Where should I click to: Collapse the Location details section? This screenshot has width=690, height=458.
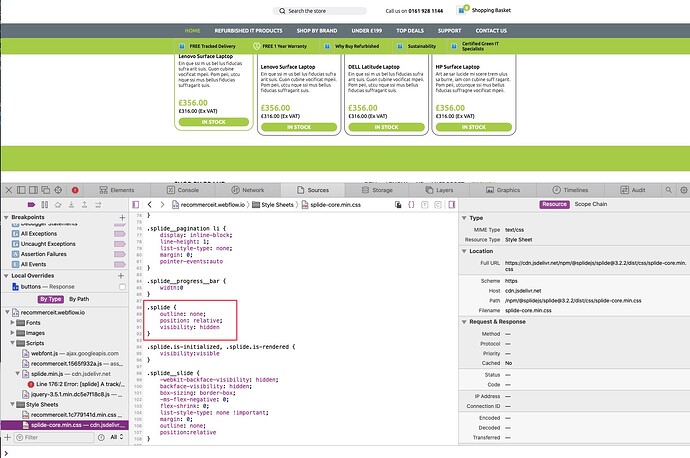coord(464,251)
